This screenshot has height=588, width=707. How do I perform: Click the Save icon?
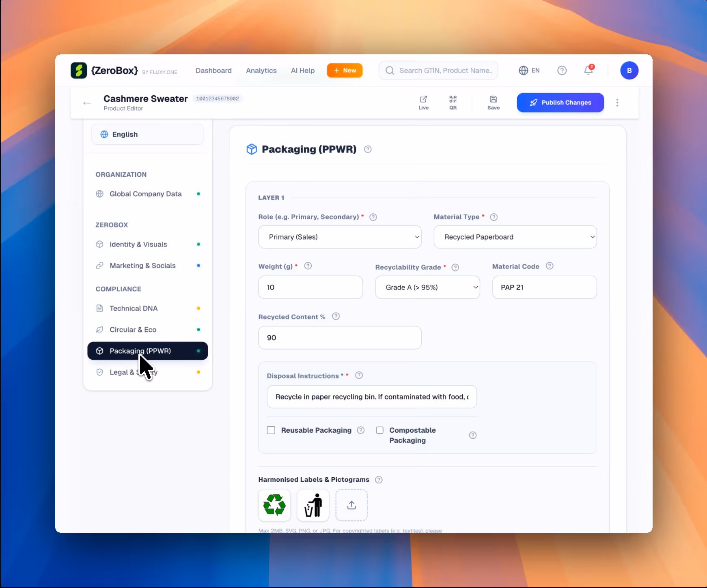pyautogui.click(x=494, y=103)
